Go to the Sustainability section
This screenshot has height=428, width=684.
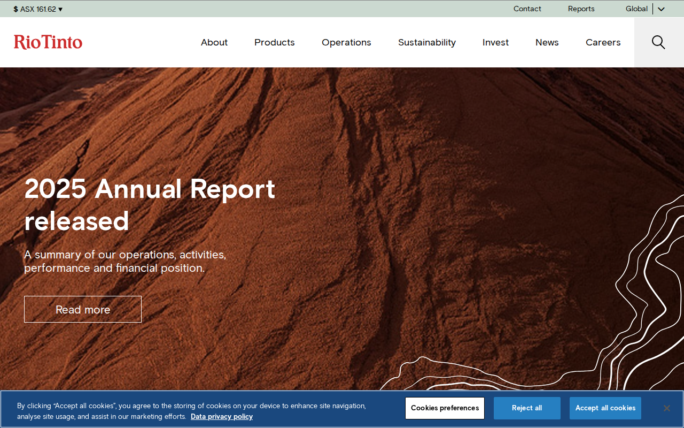(x=427, y=42)
